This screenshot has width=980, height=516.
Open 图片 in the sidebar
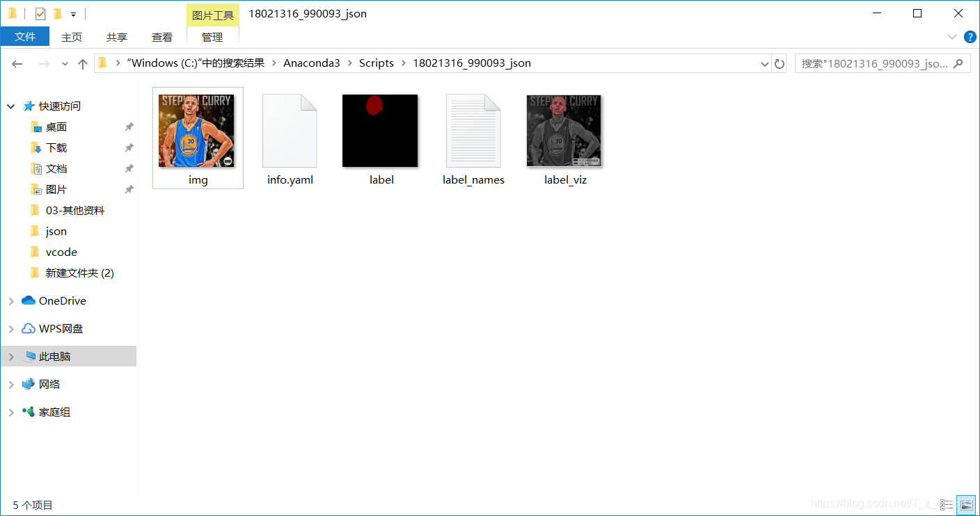56,190
